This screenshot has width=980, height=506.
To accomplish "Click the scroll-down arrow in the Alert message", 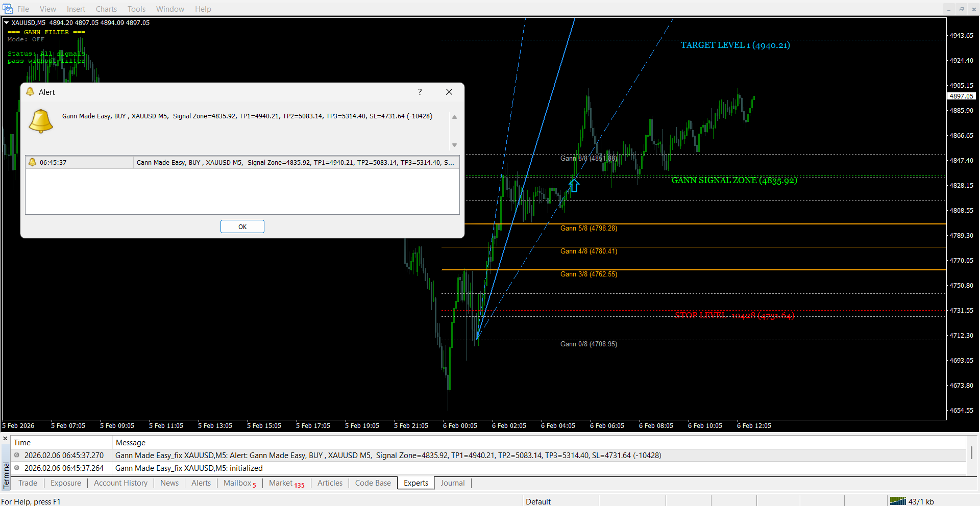I will [454, 145].
